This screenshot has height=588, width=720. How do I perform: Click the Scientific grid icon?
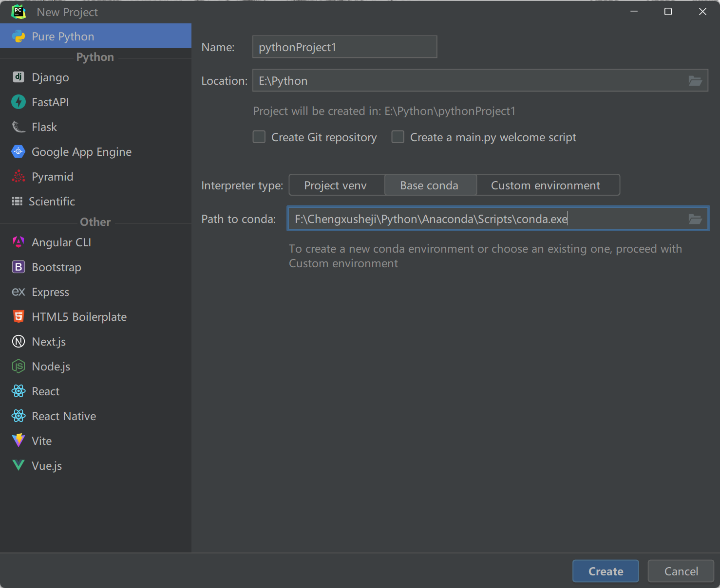click(x=17, y=201)
